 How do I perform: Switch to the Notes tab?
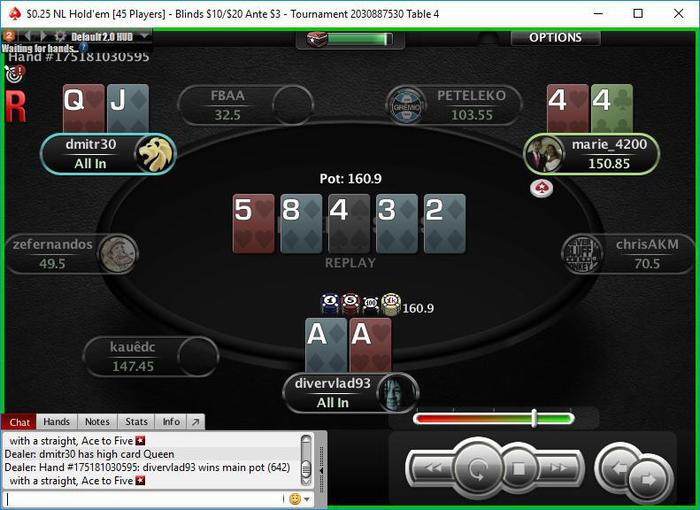[97, 422]
